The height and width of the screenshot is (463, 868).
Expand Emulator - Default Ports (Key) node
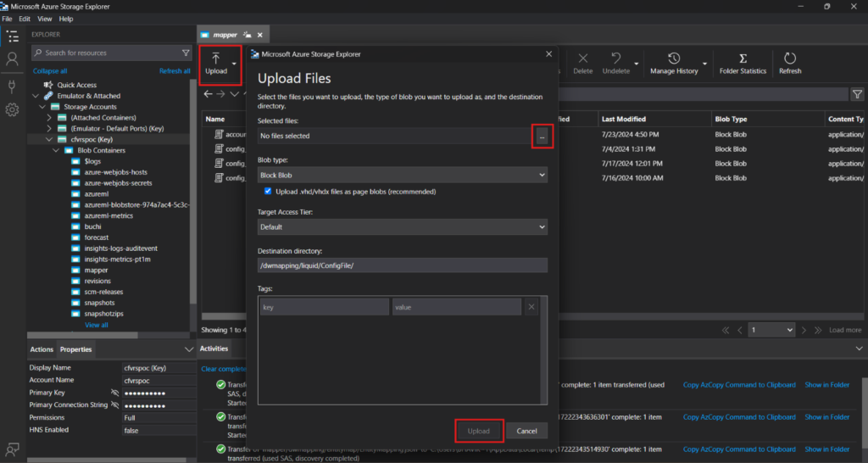click(49, 129)
